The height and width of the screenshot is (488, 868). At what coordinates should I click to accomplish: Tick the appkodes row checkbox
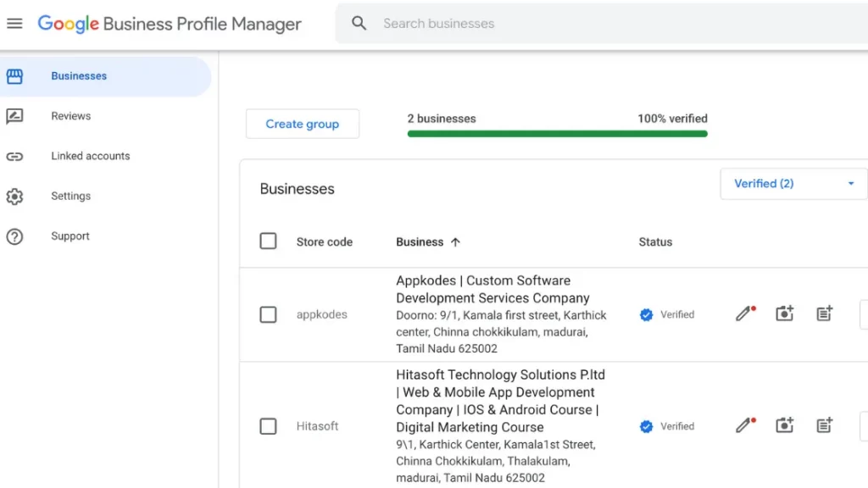pyautogui.click(x=268, y=314)
